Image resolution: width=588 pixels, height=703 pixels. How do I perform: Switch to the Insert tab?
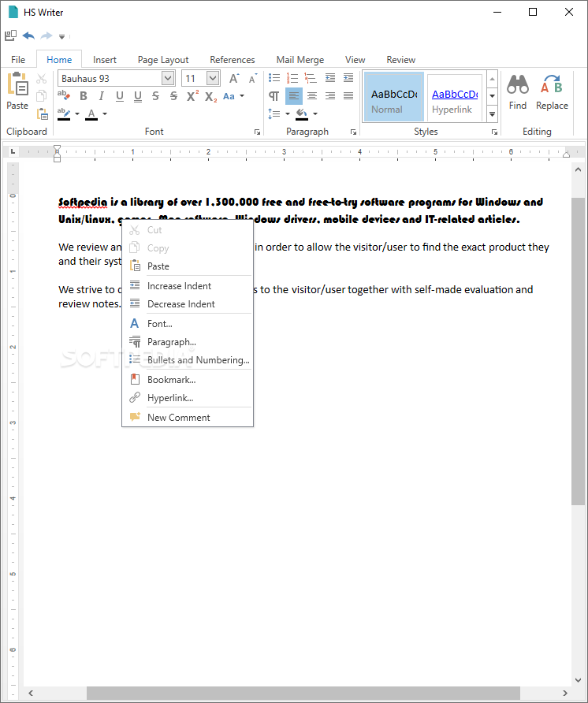coord(105,60)
